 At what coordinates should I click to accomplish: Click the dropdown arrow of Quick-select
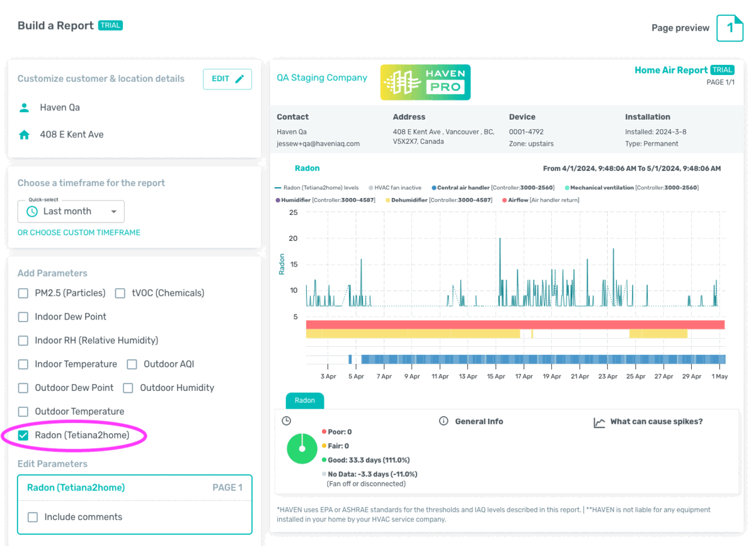coord(114,212)
